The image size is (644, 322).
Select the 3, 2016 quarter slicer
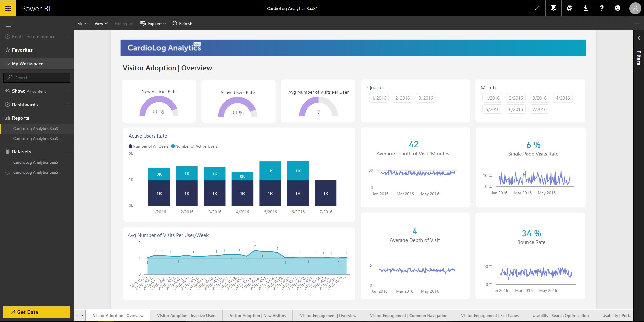tap(426, 98)
